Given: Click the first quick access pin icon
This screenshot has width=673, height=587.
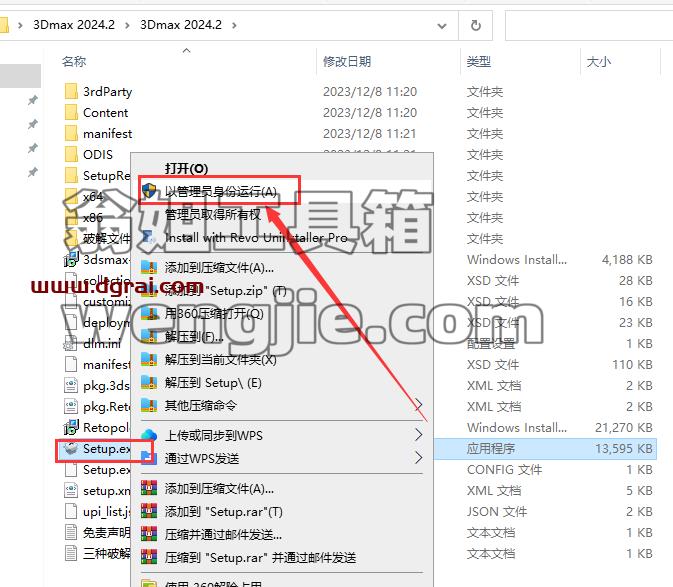Looking at the screenshot, I should click(x=33, y=100).
